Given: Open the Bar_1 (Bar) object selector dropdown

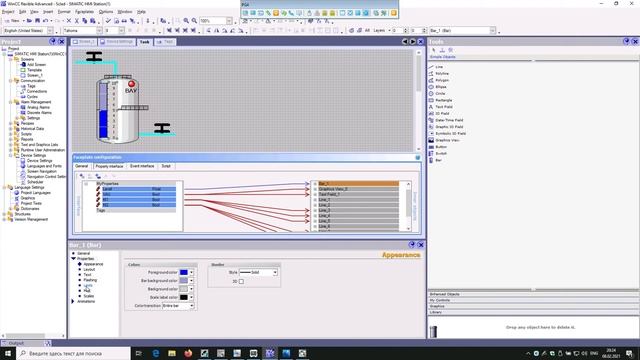Looking at the screenshot, I should click(x=493, y=31).
